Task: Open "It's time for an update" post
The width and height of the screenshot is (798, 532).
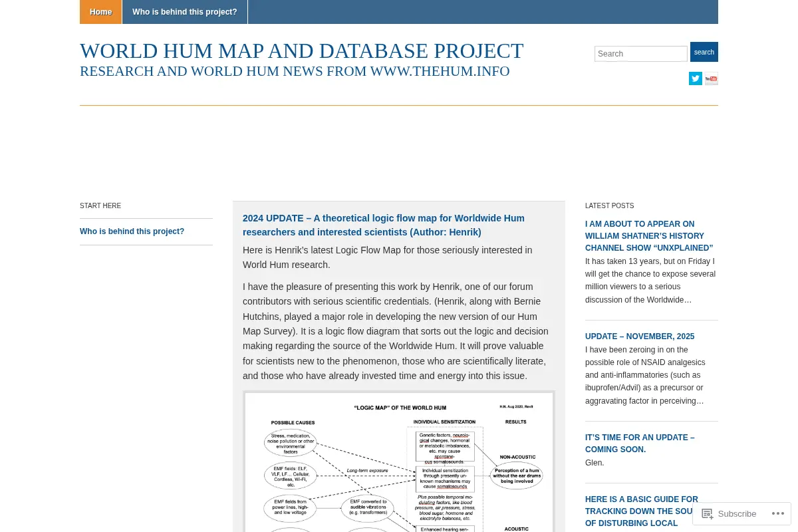Action: tap(640, 444)
